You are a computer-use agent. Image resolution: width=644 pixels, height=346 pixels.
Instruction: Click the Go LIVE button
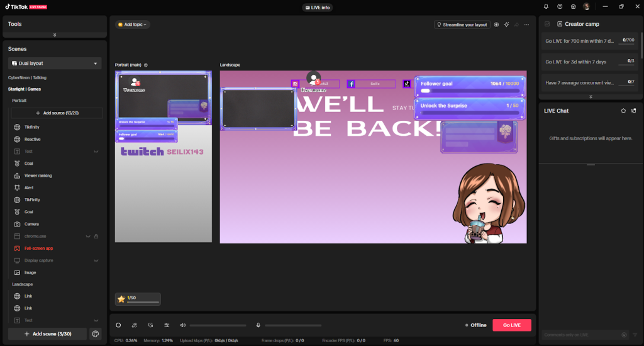click(511, 325)
